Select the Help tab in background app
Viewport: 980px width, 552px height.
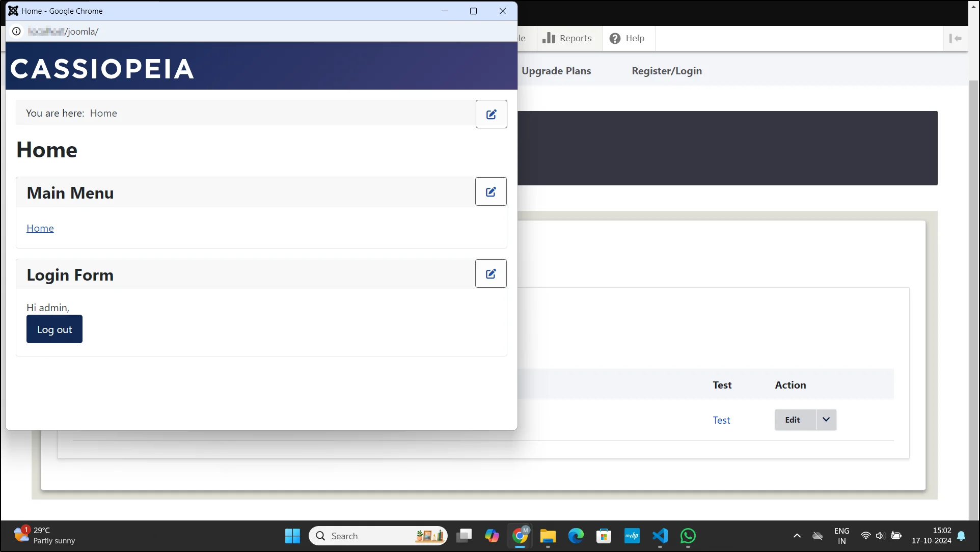[625, 38]
